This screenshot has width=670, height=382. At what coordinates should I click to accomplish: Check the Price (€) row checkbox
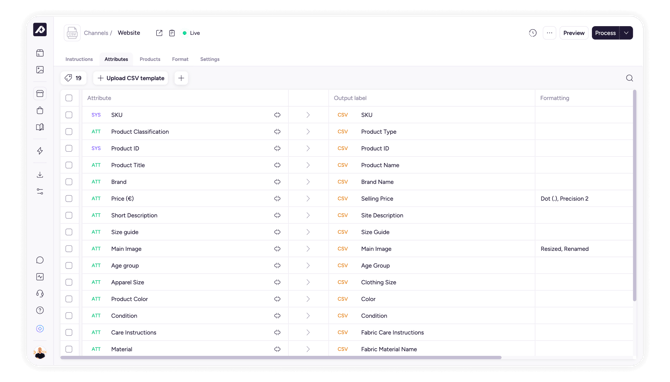point(69,199)
